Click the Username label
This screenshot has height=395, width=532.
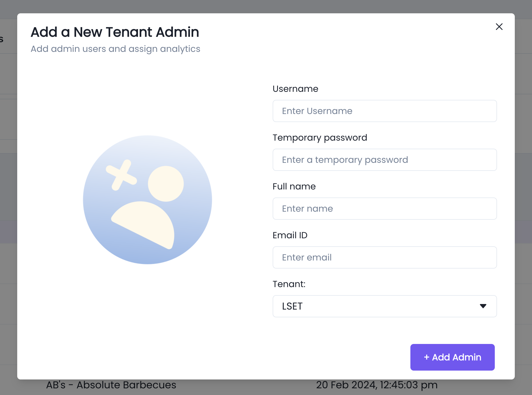coord(295,89)
